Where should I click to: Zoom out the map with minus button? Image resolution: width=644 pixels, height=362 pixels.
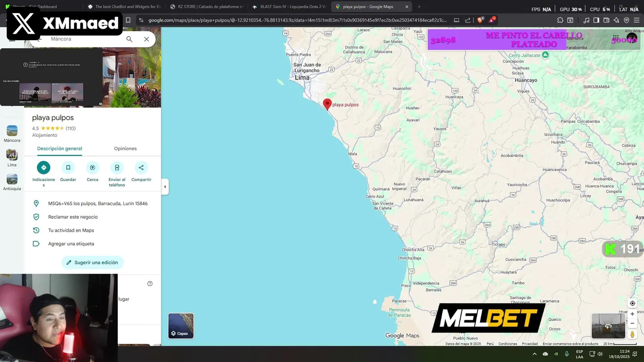[x=632, y=323]
